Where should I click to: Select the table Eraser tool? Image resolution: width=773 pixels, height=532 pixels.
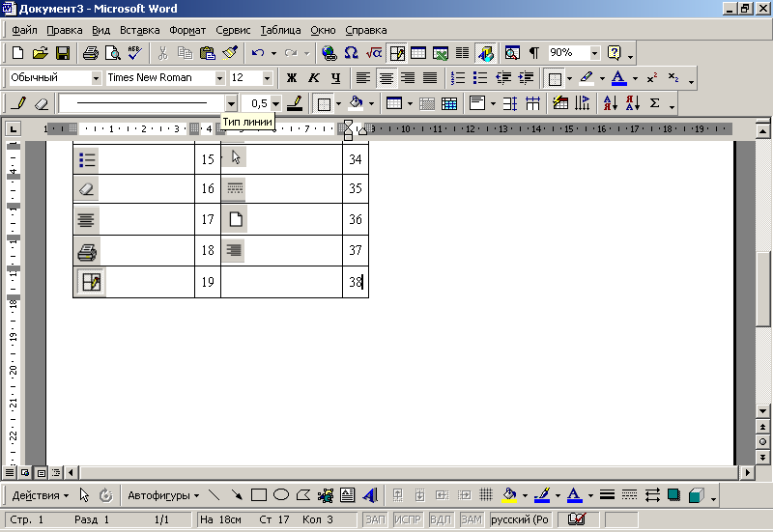42,103
